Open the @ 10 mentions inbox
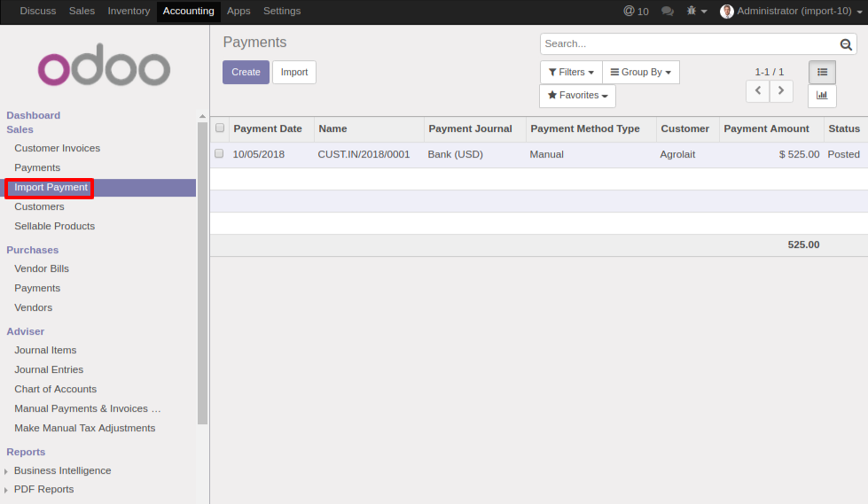868x504 pixels. tap(636, 12)
